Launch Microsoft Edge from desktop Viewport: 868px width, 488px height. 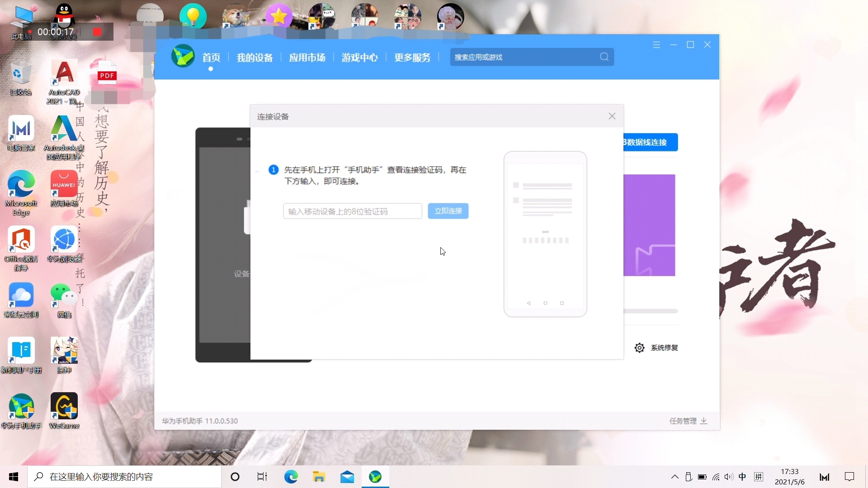point(21,193)
